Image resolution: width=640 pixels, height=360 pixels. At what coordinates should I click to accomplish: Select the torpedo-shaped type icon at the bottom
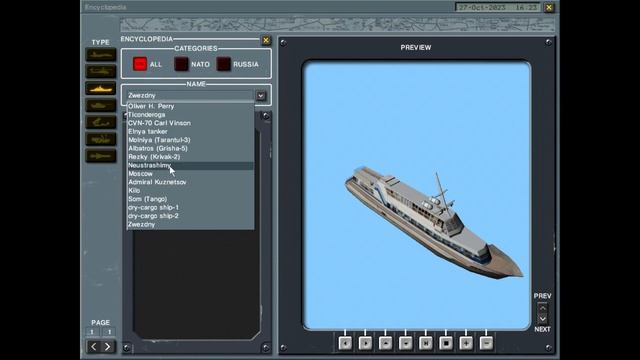point(101,156)
